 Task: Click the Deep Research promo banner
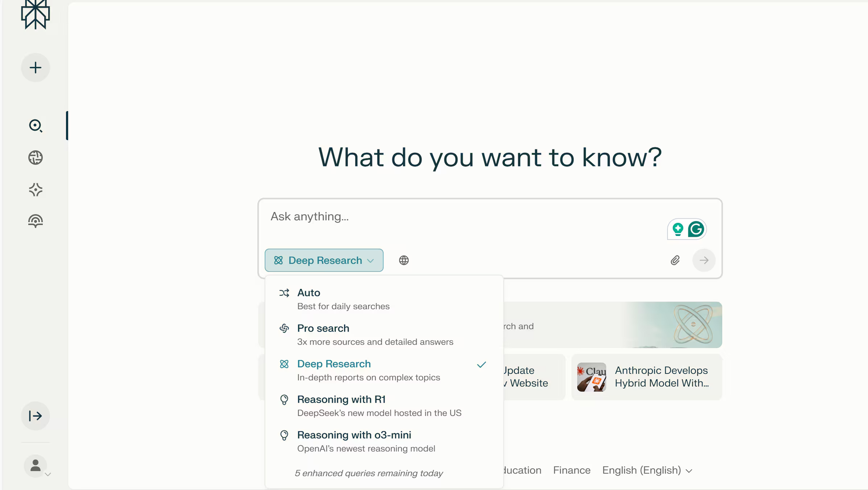click(x=613, y=325)
